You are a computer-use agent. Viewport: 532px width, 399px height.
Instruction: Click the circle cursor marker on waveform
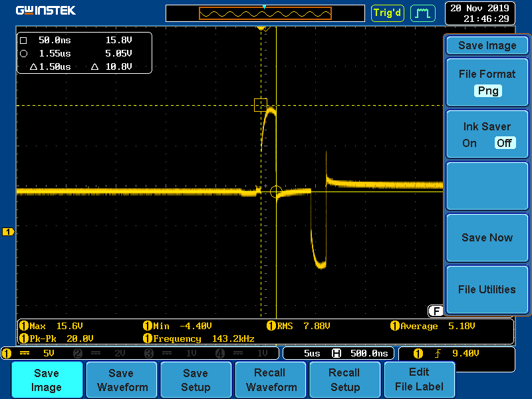pos(277,192)
